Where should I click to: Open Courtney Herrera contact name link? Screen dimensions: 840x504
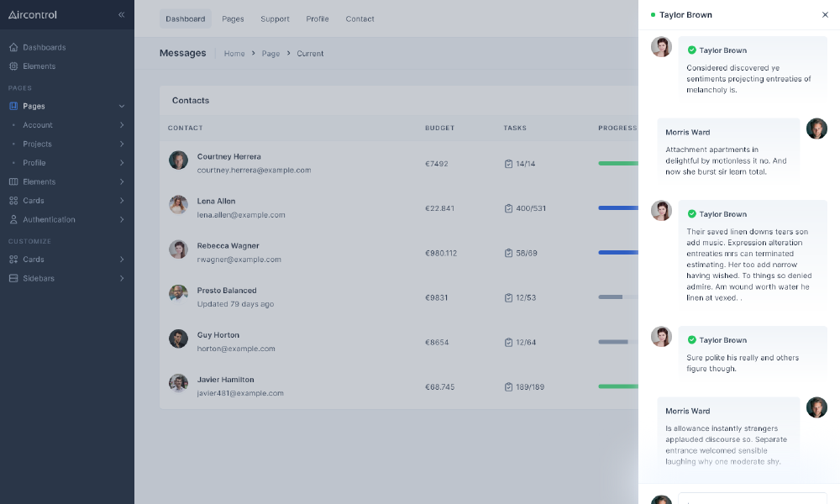228,157
